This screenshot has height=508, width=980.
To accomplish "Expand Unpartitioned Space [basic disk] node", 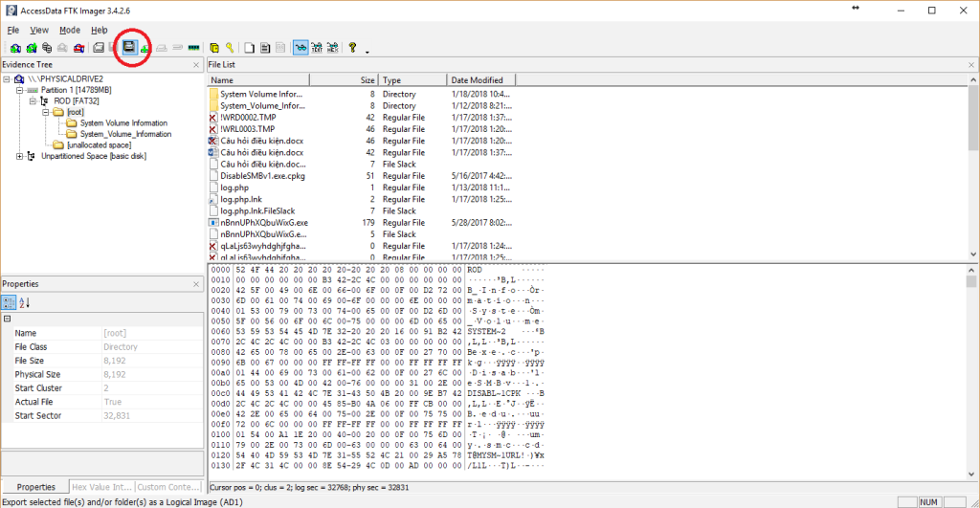I will pyautogui.click(x=19, y=156).
